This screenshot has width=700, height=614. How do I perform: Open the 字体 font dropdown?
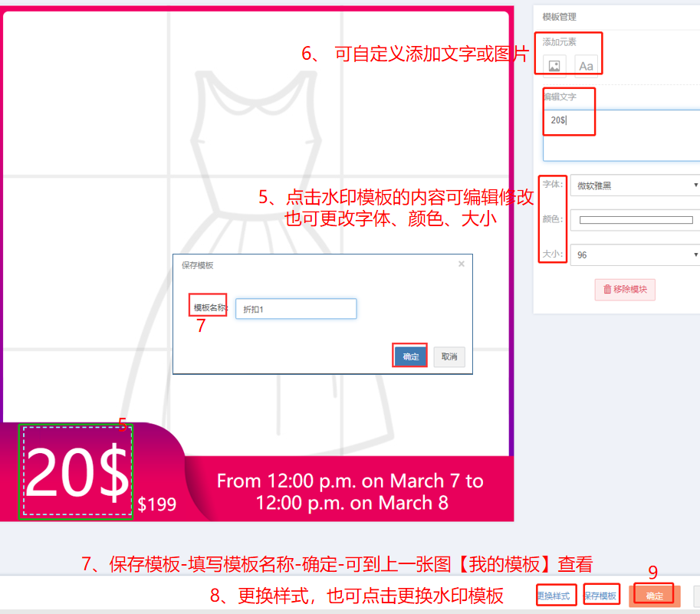pyautogui.click(x=636, y=186)
